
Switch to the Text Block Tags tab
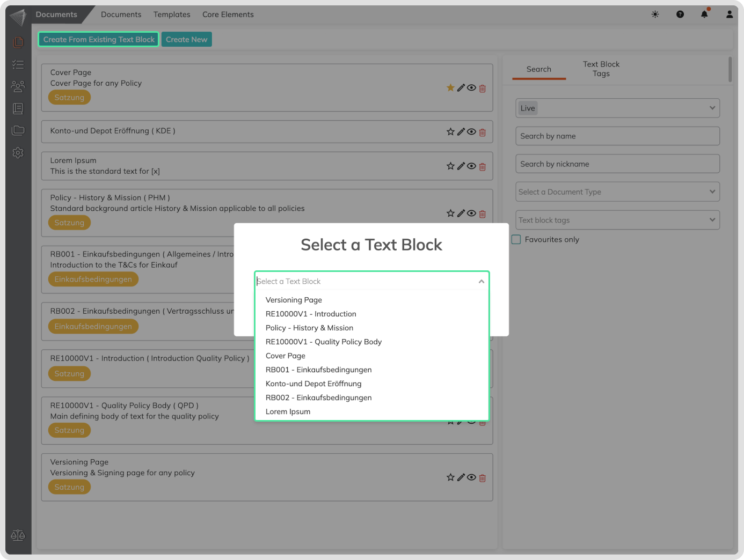coord(601,69)
